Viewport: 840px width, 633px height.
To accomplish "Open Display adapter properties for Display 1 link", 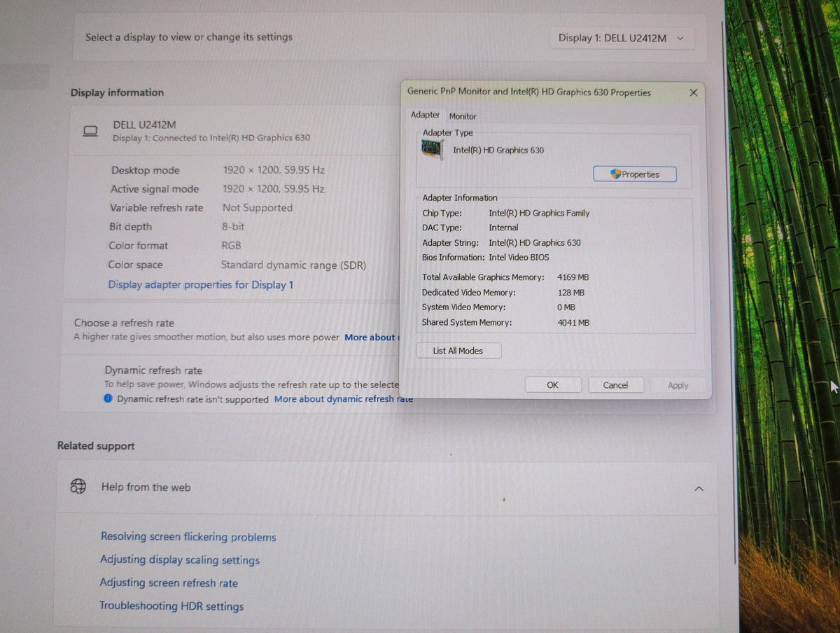I will pyautogui.click(x=201, y=284).
